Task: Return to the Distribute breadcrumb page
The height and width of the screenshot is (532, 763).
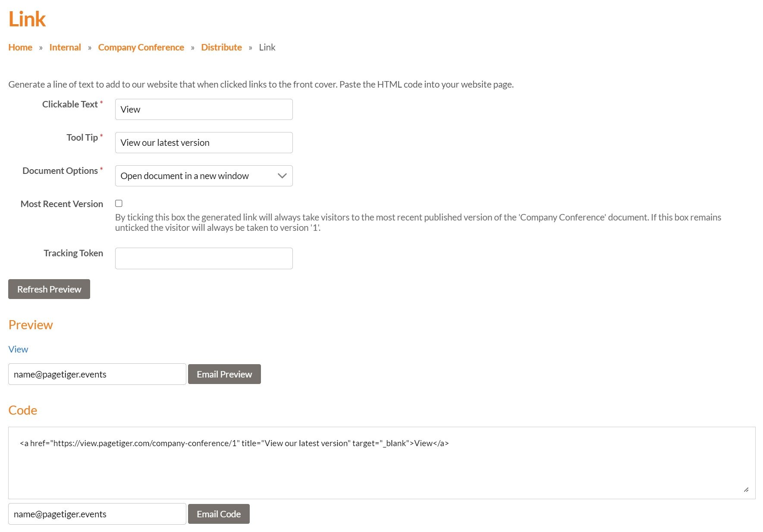Action: point(221,47)
